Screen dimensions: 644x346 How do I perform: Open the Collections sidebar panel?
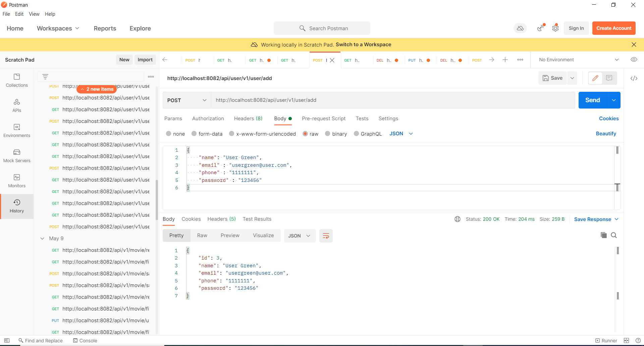pos(17,81)
